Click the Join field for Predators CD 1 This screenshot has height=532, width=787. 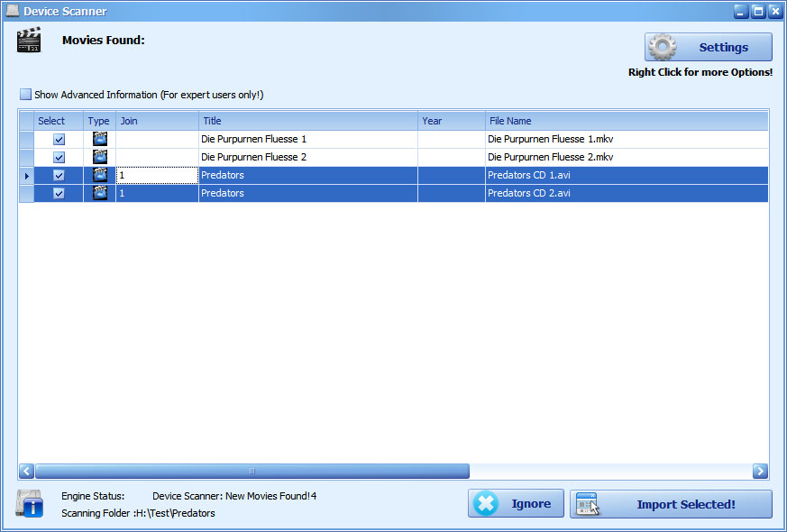coord(157,176)
